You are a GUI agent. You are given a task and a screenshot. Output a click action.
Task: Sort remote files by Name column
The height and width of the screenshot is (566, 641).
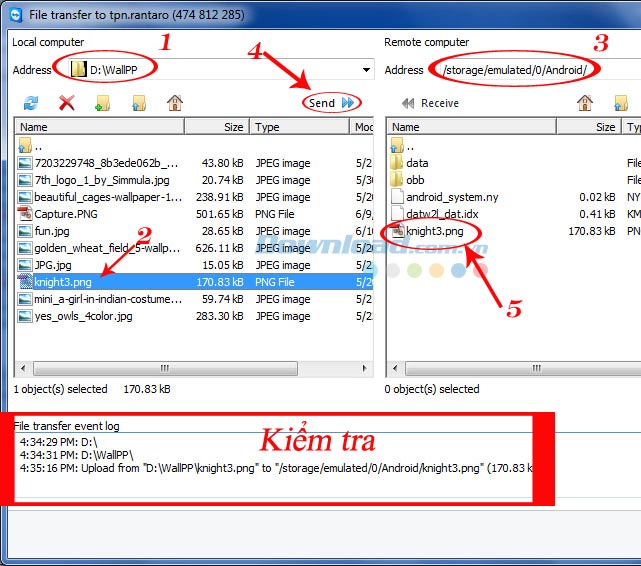(x=471, y=127)
